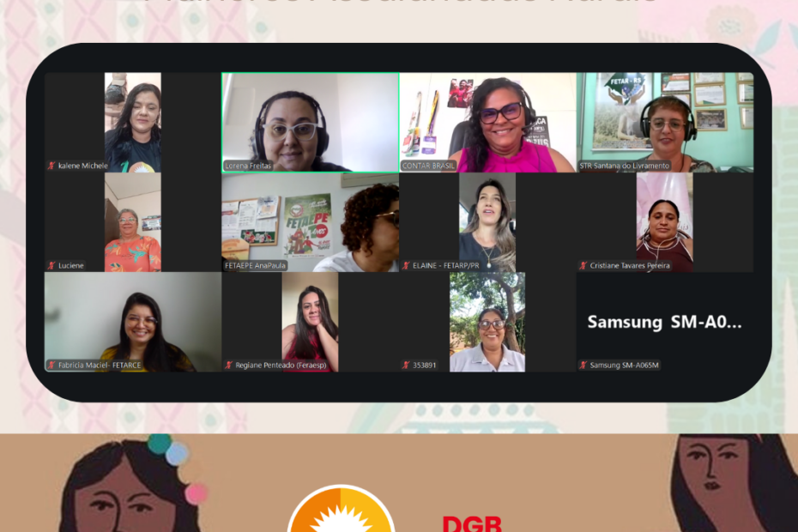Select the CONTAR BRASIL video tile

[487, 120]
